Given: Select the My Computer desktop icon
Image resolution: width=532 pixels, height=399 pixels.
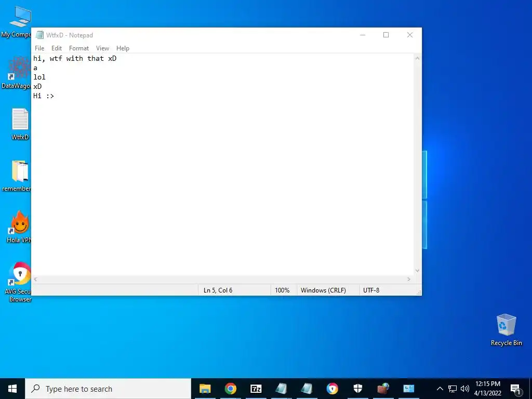Looking at the screenshot, I should point(16,22).
